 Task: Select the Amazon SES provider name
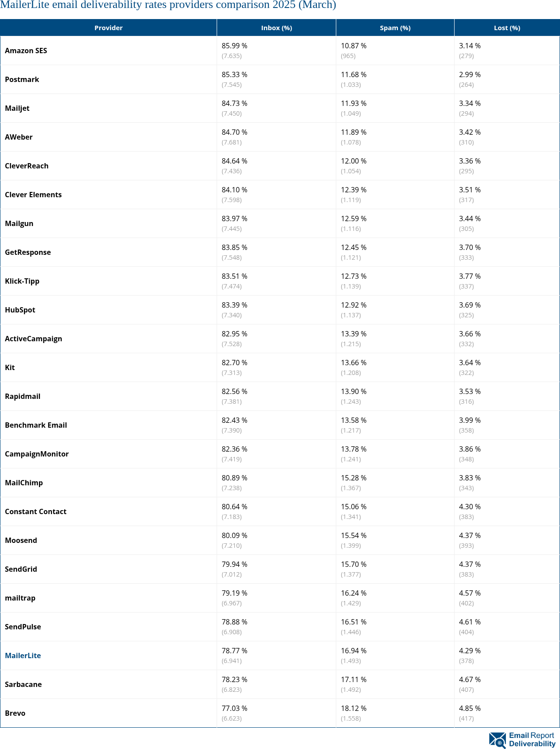click(x=26, y=51)
